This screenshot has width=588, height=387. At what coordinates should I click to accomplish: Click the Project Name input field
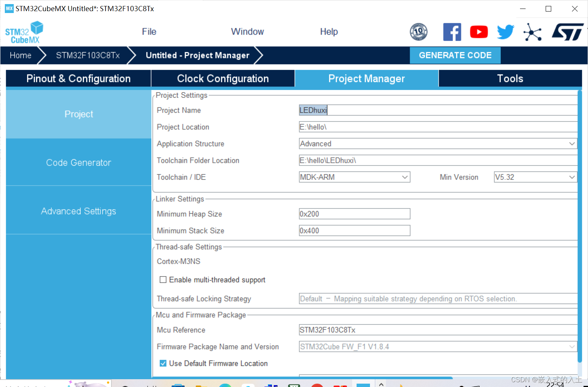438,110
